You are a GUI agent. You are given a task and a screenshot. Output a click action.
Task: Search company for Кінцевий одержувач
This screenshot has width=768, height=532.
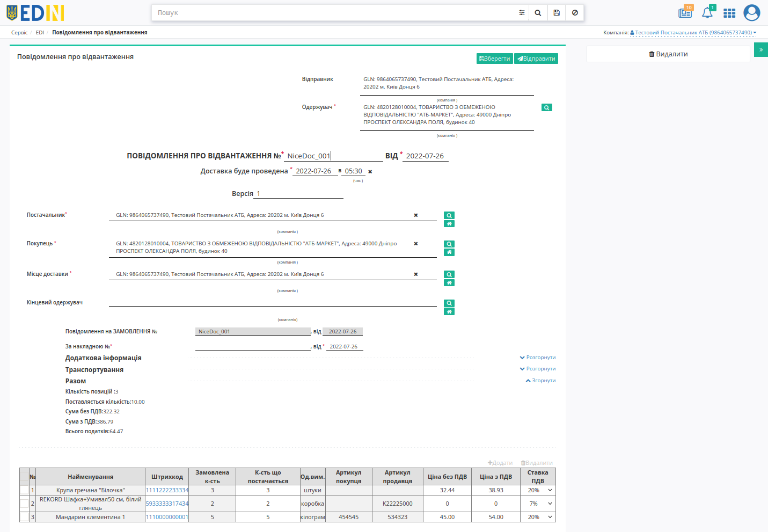click(x=449, y=303)
